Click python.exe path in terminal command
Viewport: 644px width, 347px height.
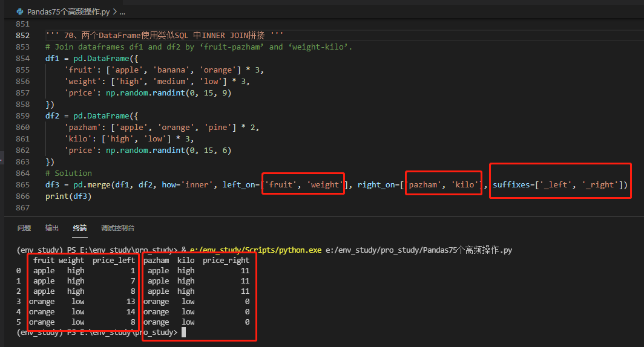255,250
